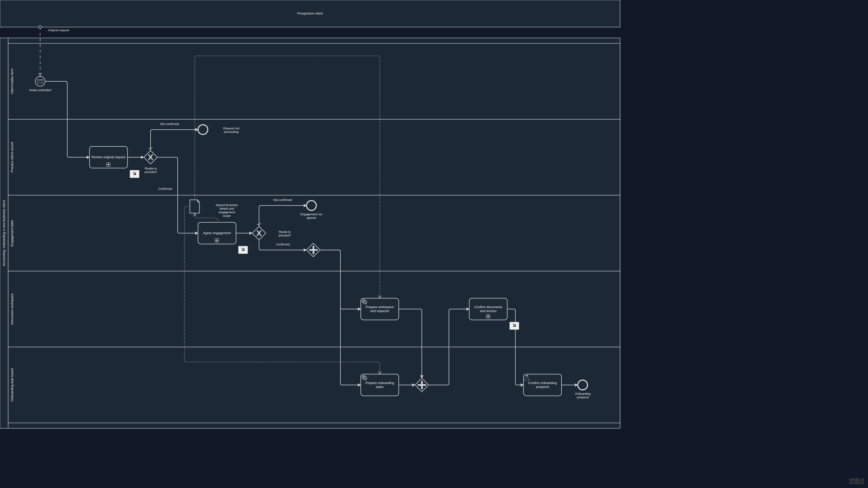Select the exclusive gateway after Review original request
868x488 pixels.
(151, 157)
